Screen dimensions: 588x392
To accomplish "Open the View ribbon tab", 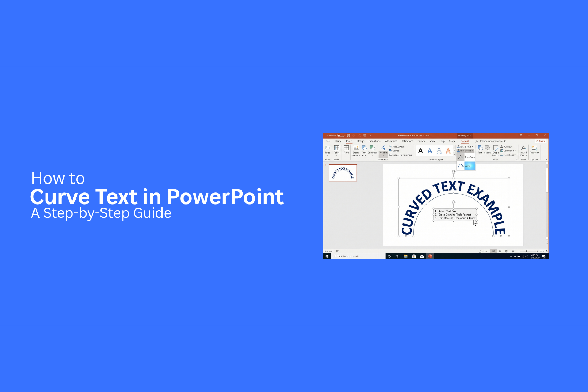I will (x=432, y=141).
